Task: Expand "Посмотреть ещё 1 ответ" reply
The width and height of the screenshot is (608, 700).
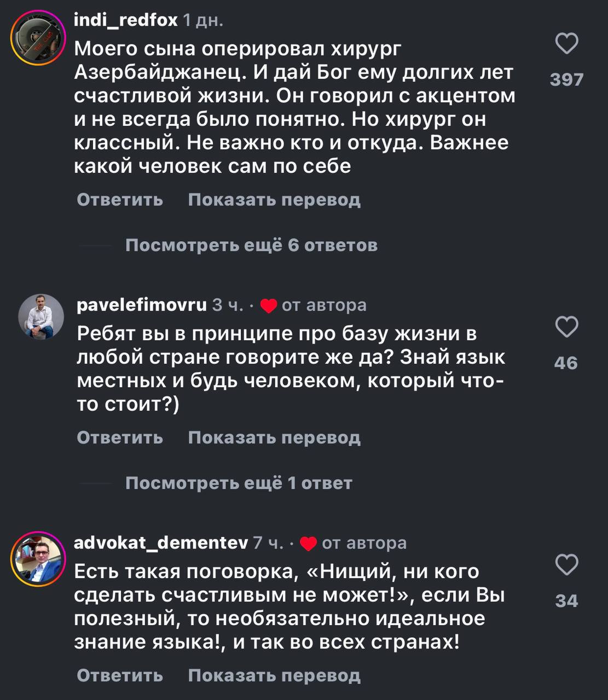Action: click(x=239, y=483)
